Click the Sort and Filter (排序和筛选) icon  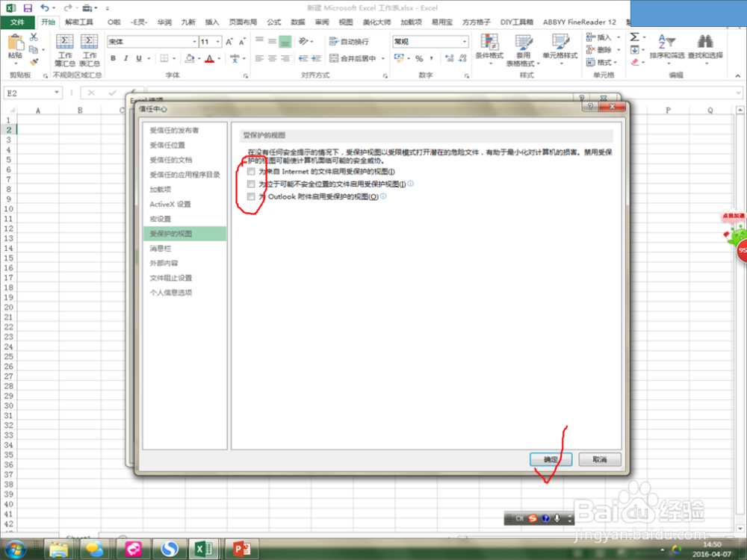(x=666, y=41)
